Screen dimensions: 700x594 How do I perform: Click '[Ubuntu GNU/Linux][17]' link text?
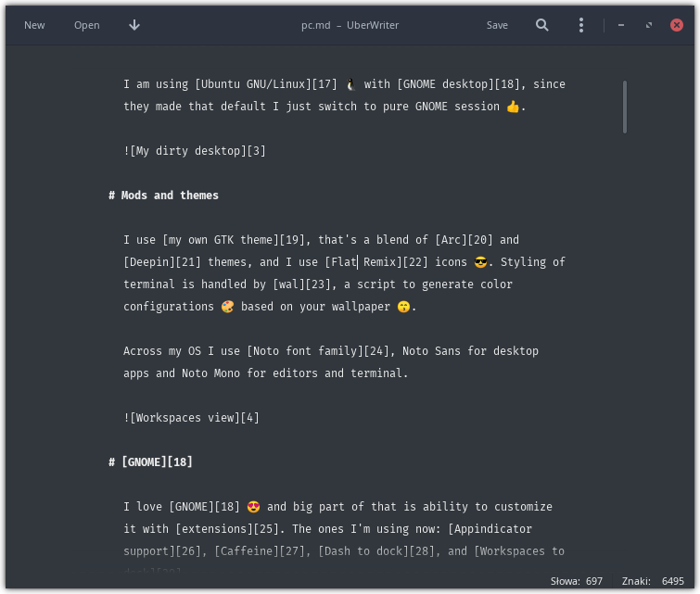[x=266, y=84]
